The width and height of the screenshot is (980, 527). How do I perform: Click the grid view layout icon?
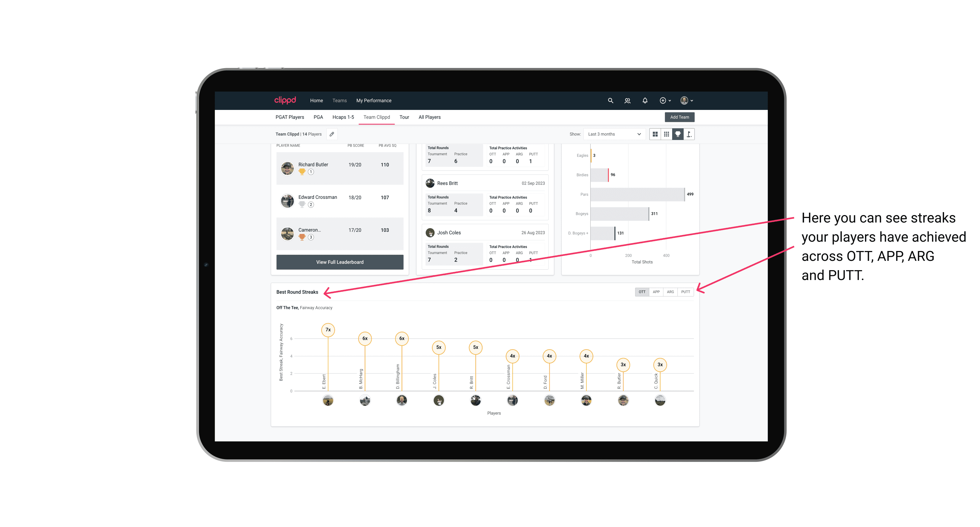coord(655,134)
